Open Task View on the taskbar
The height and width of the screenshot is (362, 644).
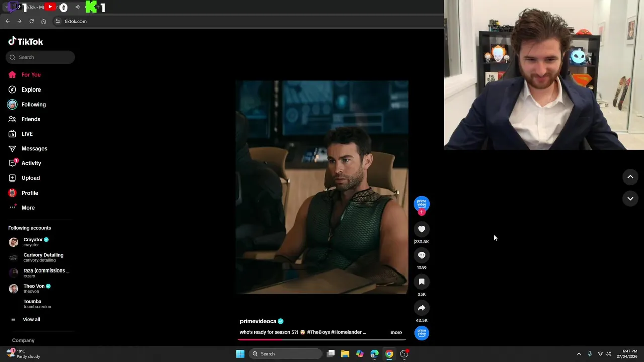click(x=331, y=354)
